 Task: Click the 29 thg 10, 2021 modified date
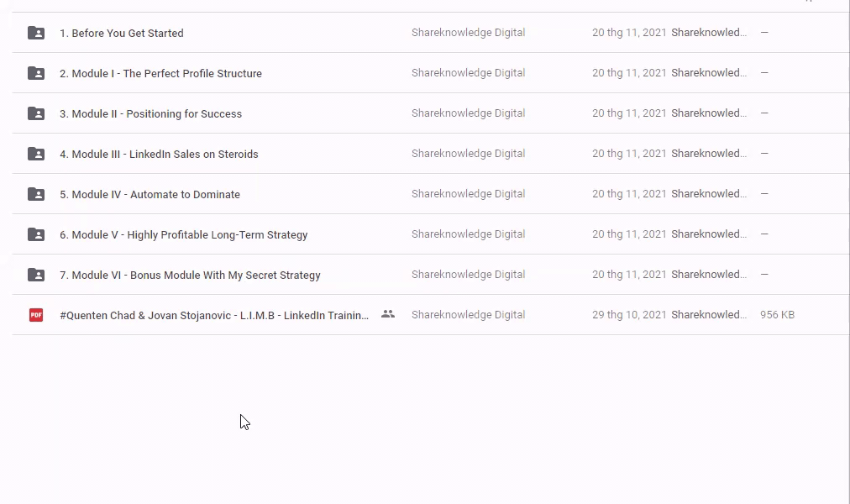tap(629, 315)
